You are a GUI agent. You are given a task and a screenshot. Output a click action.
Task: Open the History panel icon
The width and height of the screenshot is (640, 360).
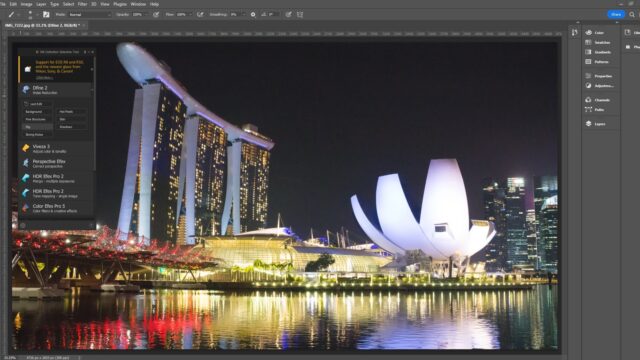pos(574,33)
